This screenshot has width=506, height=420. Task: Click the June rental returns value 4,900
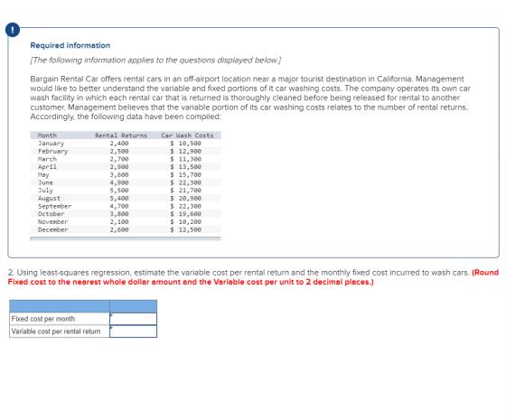coord(119,182)
